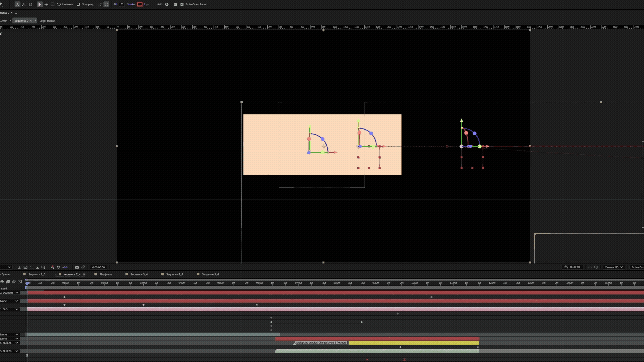Open parent dropdown for G-D layer
This screenshot has height=362, width=644.
[x=17, y=309]
